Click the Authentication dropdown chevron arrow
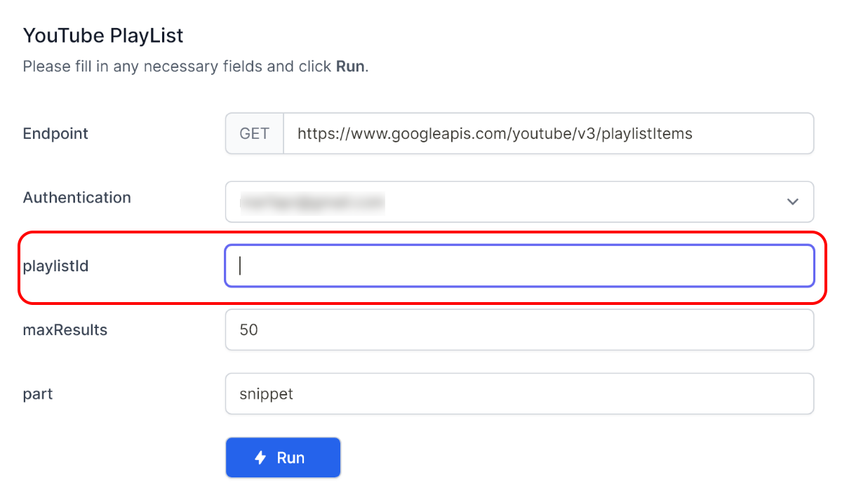842x504 pixels. point(793,202)
